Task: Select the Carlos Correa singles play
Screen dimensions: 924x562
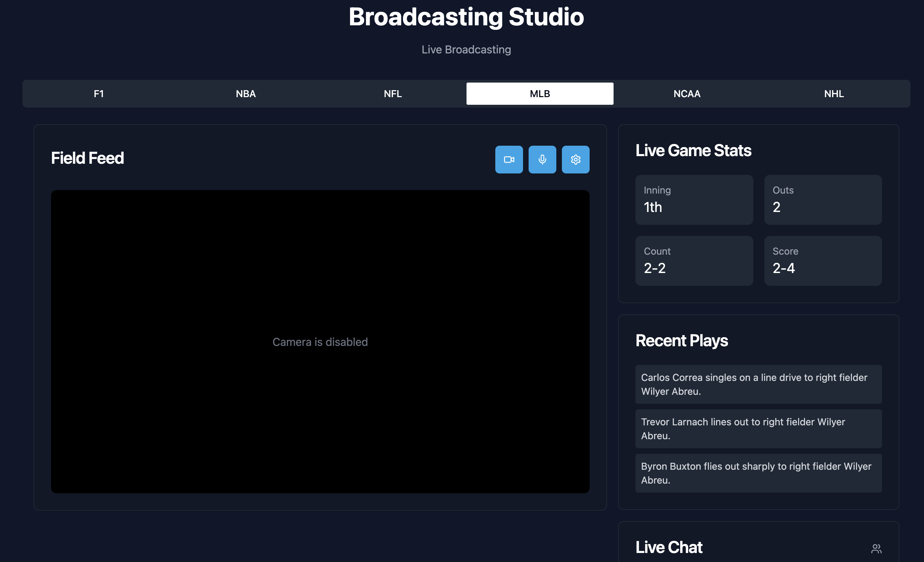Action: coord(758,384)
